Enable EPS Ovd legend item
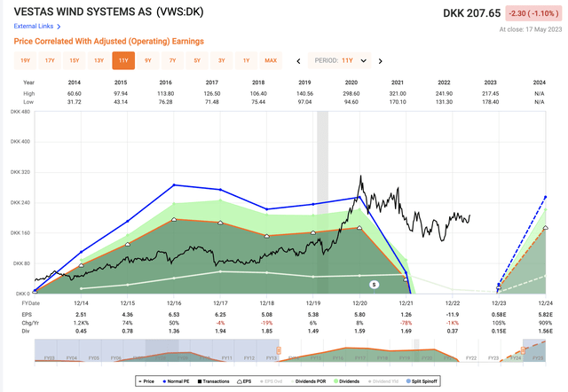The width and height of the screenshot is (568, 392). click(x=271, y=381)
